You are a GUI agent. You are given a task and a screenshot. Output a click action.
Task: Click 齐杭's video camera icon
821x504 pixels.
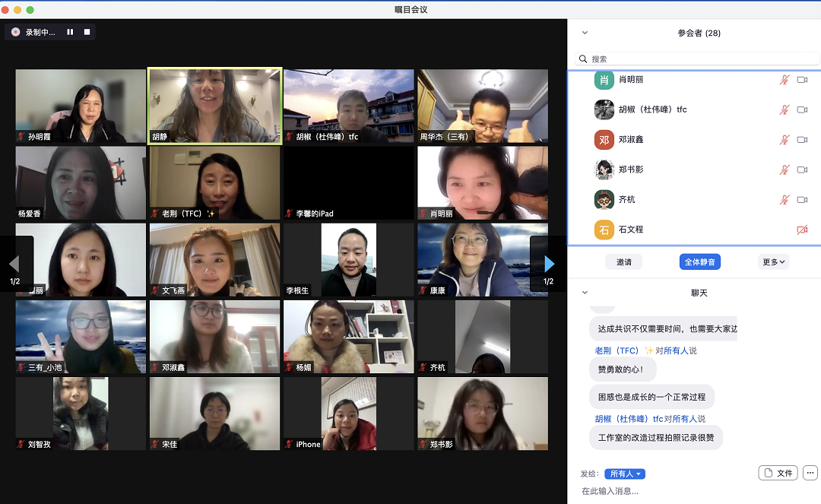pyautogui.click(x=802, y=200)
